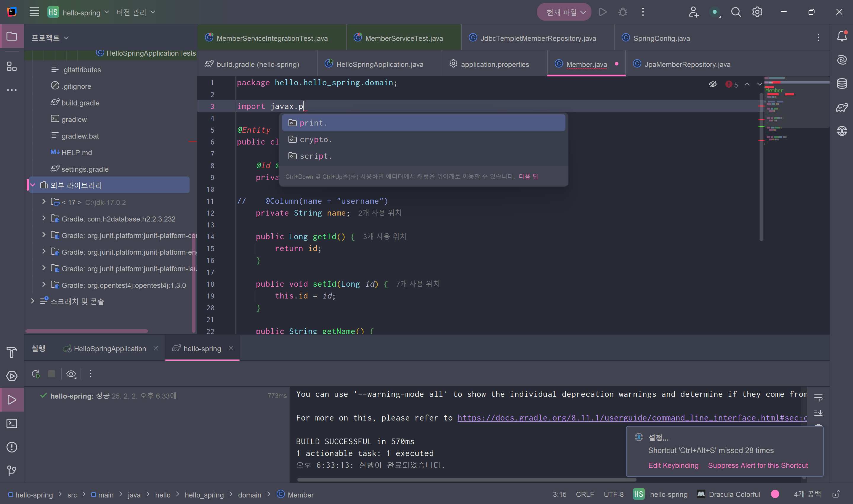Go to next highlighted error arrow
Image resolution: width=853 pixels, height=504 pixels.
coord(760,84)
